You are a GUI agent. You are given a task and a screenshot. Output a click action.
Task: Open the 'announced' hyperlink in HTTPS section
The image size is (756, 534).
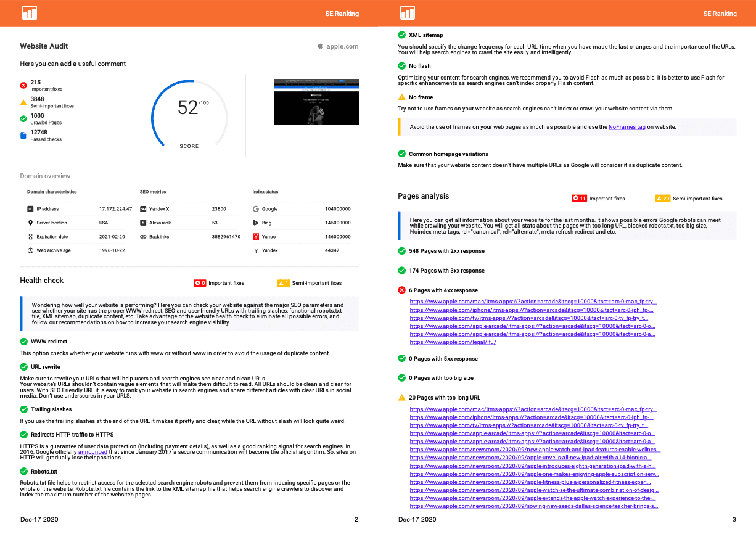(x=92, y=452)
